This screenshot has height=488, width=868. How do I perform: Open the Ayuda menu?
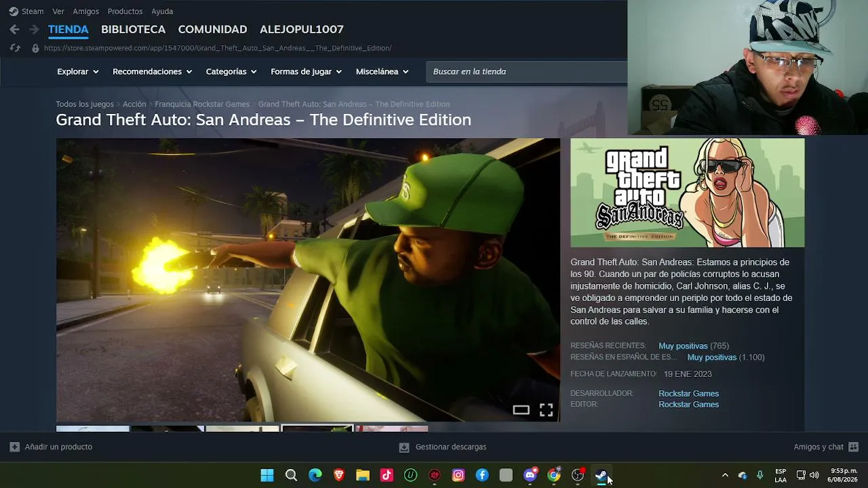coord(162,12)
